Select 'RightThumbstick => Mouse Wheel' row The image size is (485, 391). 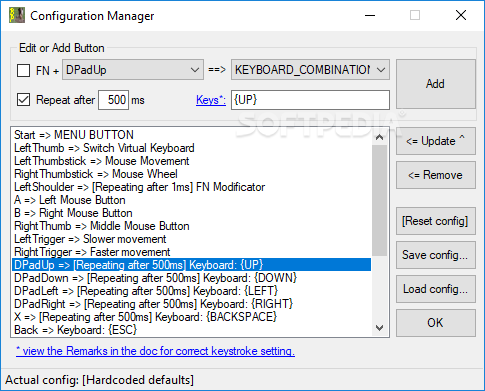[x=191, y=174]
